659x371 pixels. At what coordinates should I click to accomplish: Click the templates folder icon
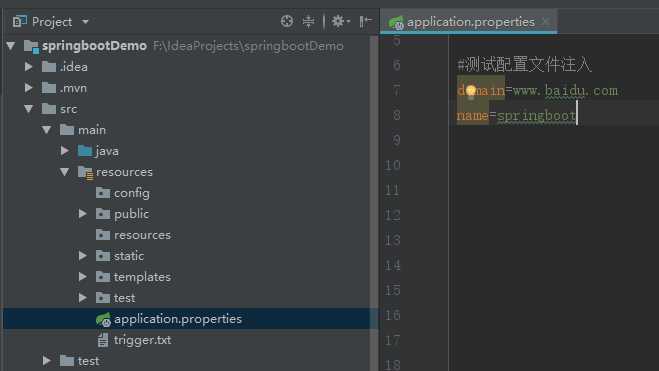click(103, 276)
